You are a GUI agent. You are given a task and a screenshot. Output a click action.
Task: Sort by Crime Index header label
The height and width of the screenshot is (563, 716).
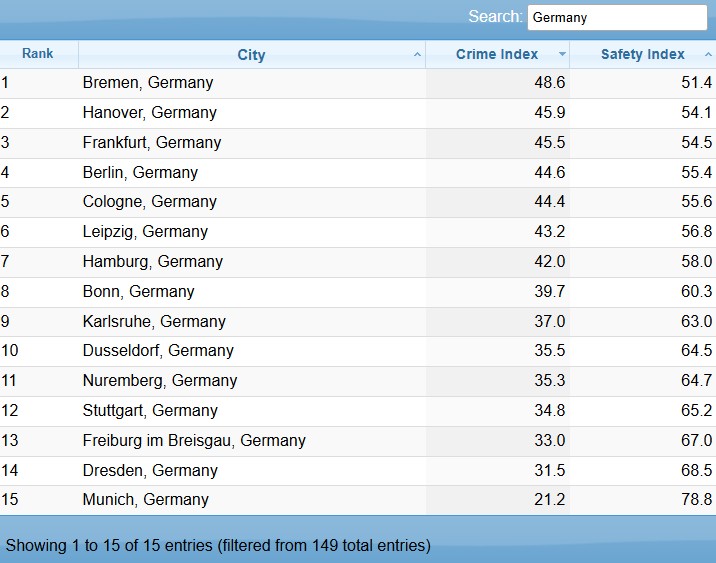[497, 54]
